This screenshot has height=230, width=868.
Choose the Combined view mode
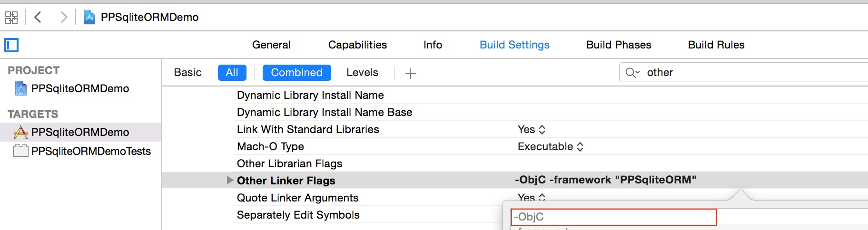[x=296, y=72]
